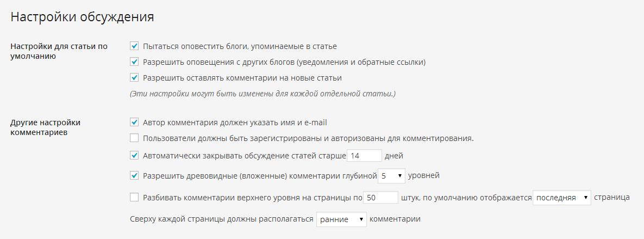644x239 pixels.
Task: Click the "Настройки для статьи по умолчанию" label
Action: tap(59, 51)
